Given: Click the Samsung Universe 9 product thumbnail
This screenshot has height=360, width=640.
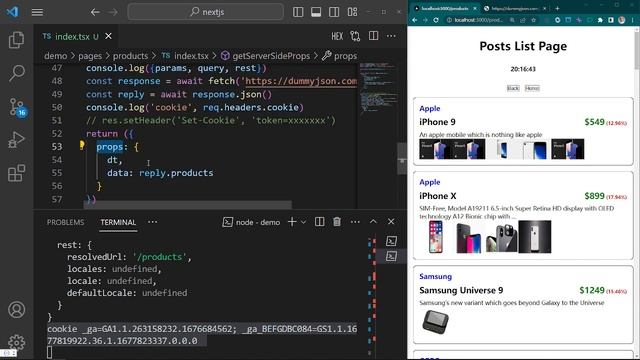Looking at the screenshot, I should pyautogui.click(x=436, y=322).
